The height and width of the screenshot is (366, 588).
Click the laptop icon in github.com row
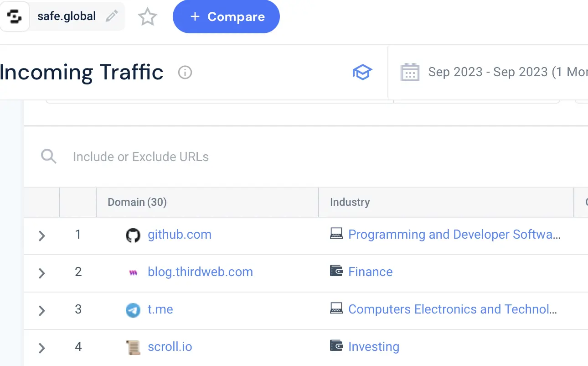(336, 234)
